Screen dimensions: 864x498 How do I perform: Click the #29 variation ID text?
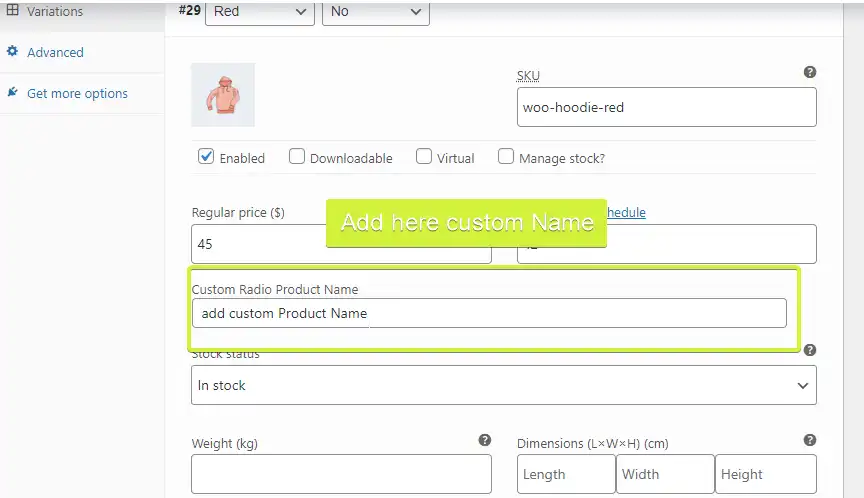pyautogui.click(x=190, y=10)
